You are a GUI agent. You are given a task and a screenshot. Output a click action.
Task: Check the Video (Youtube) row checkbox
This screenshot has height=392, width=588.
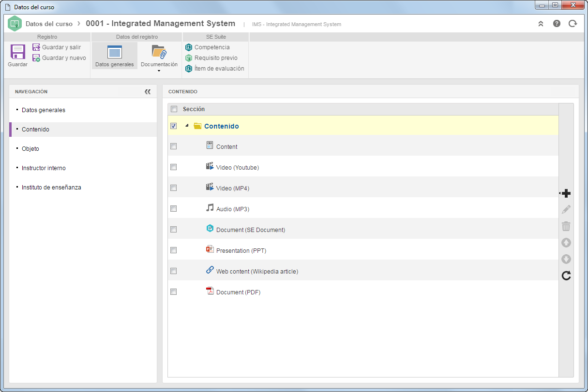(x=174, y=167)
